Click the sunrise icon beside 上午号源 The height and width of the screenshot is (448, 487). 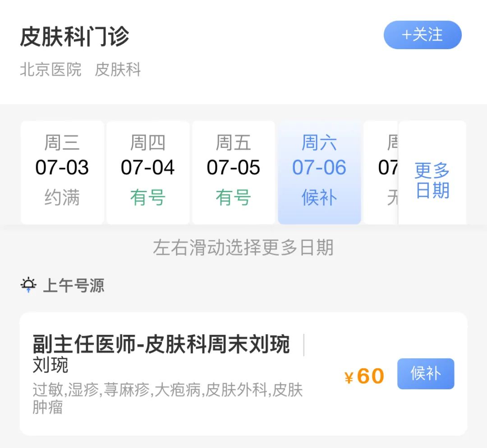28,285
